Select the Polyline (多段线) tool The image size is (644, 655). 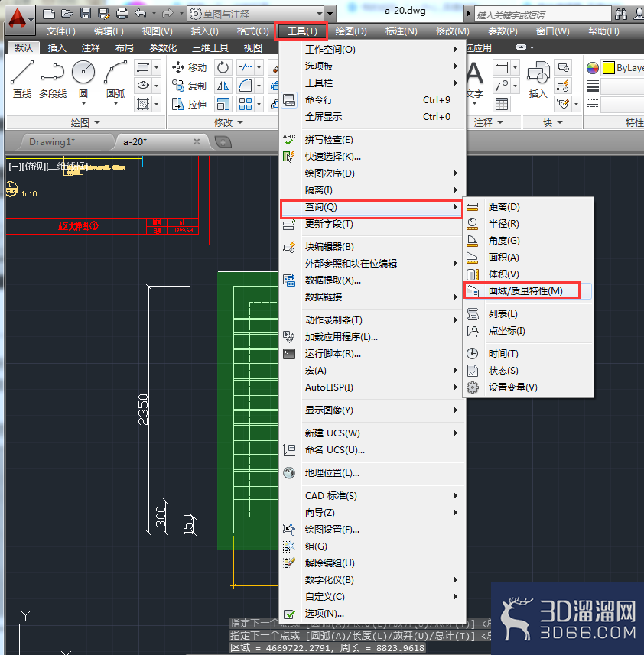pos(53,79)
